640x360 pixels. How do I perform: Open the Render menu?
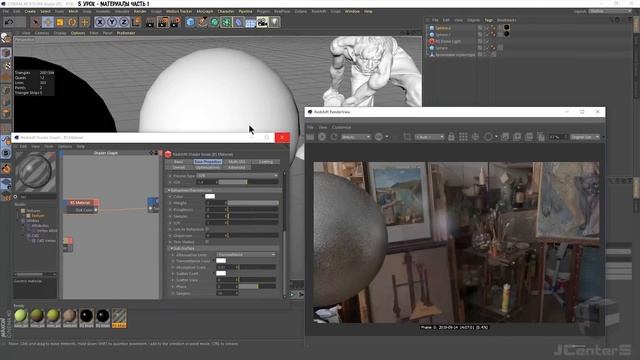coord(140,11)
